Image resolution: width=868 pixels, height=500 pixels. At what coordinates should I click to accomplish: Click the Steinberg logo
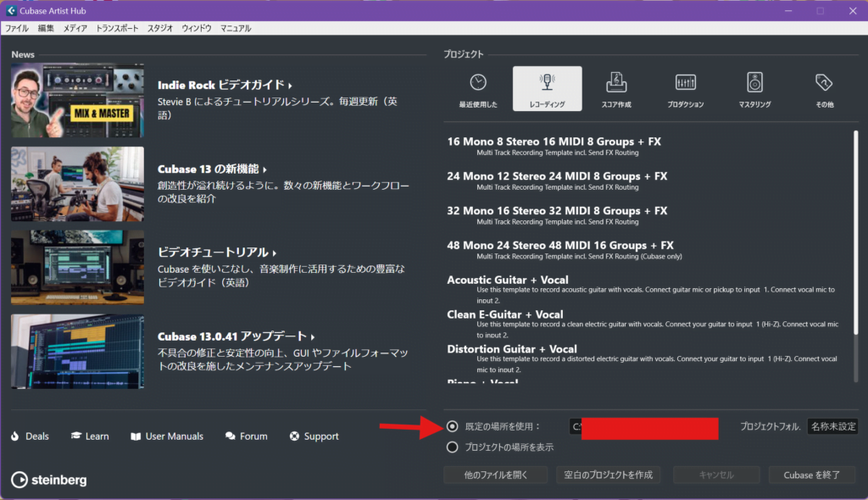[x=48, y=480]
